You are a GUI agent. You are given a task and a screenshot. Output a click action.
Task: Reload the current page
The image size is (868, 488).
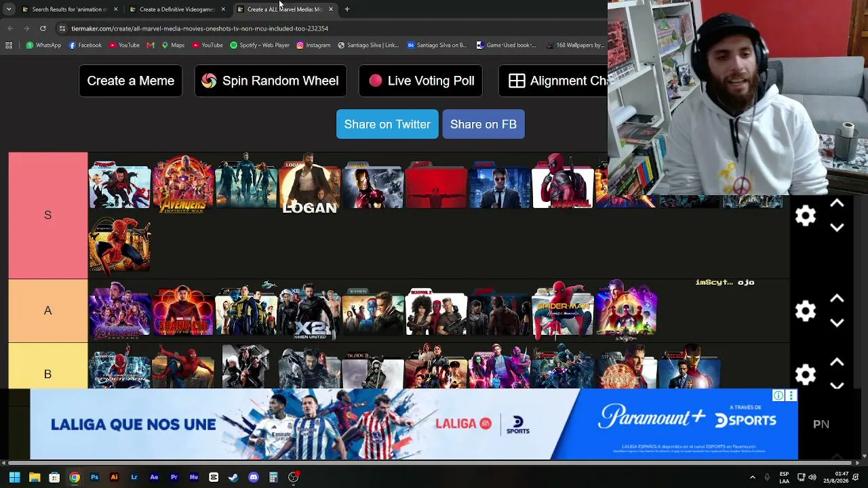(x=43, y=28)
